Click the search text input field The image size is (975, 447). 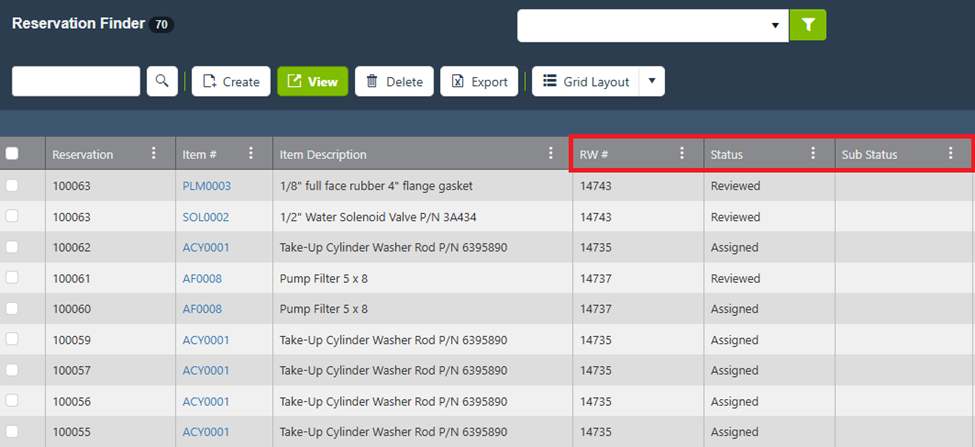point(76,81)
